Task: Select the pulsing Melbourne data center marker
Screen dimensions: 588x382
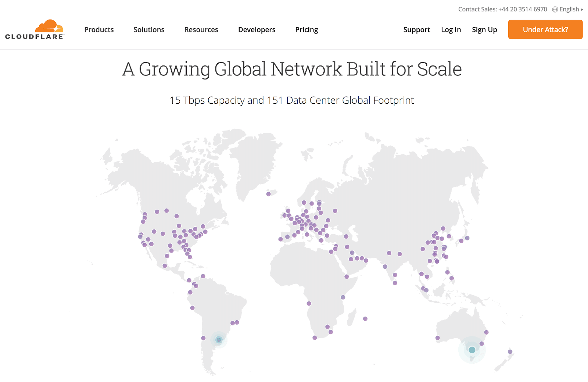Action: tap(472, 350)
